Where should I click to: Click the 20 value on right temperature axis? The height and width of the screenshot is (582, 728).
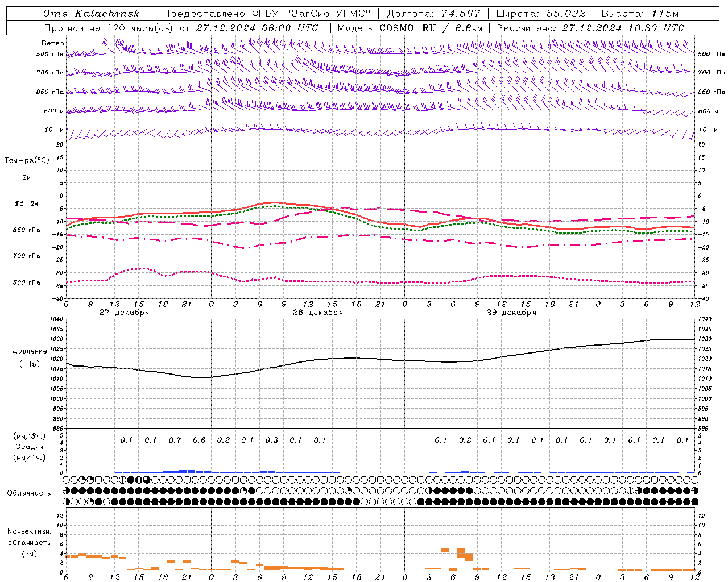pos(702,144)
